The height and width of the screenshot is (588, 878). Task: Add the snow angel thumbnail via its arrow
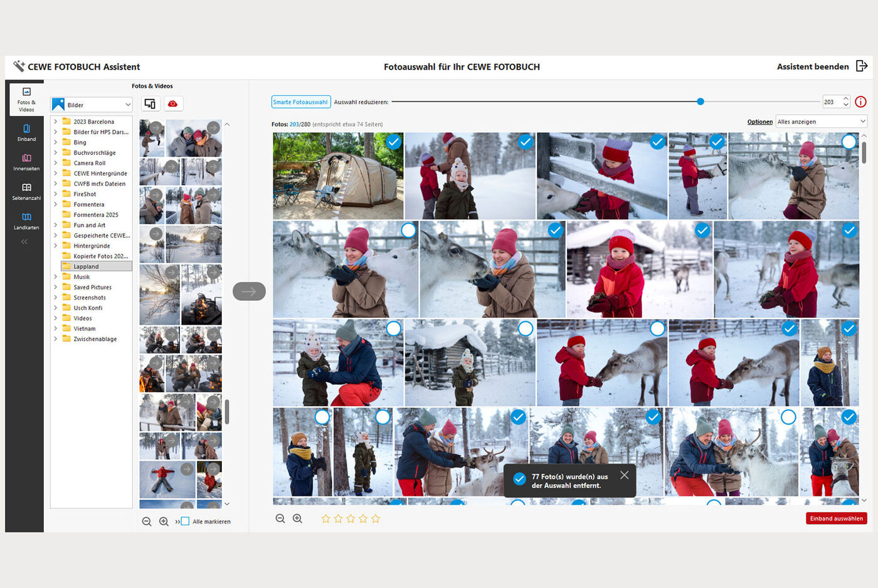[187, 468]
